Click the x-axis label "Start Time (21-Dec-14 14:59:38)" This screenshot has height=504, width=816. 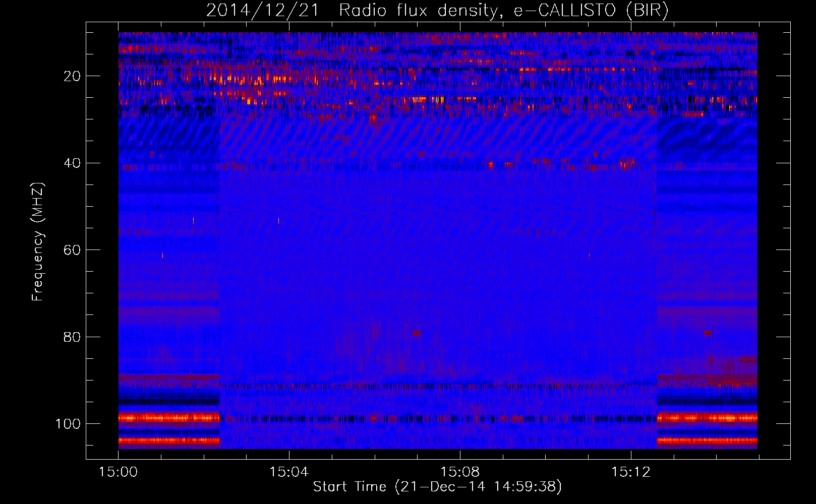437,487
